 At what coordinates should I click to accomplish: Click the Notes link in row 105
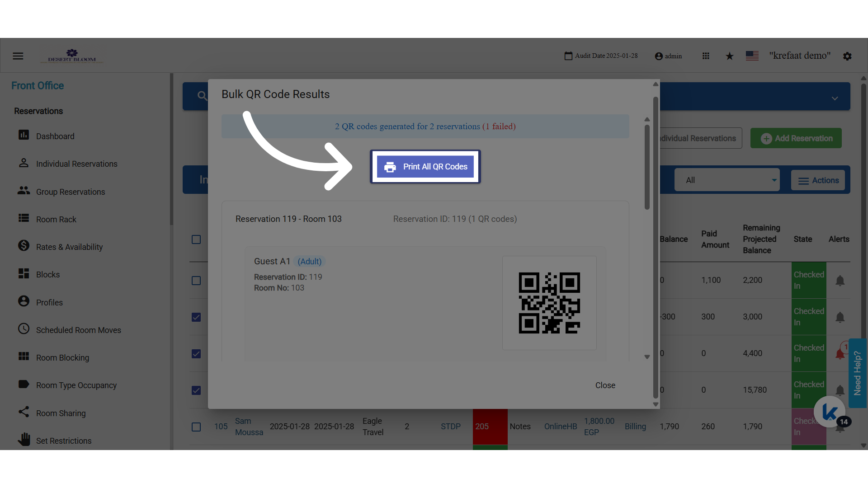[x=520, y=427]
